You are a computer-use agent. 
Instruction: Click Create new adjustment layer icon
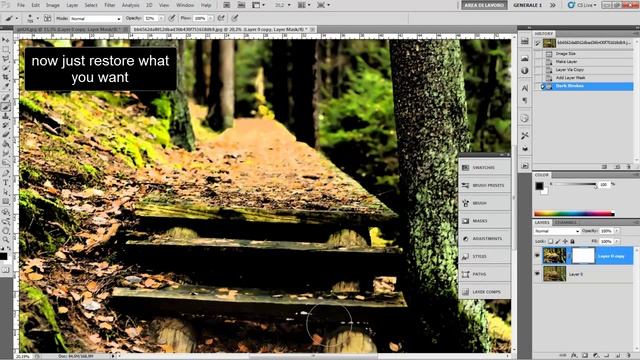pos(596,356)
